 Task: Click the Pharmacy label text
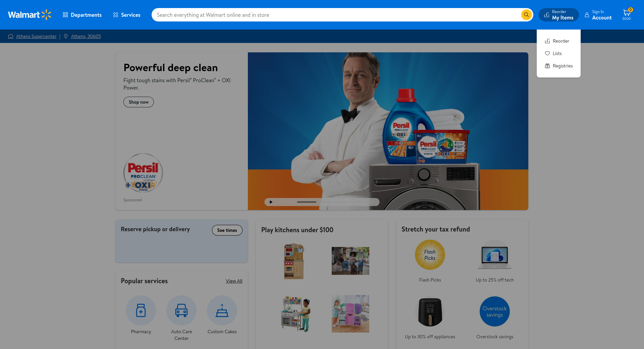pos(141,332)
